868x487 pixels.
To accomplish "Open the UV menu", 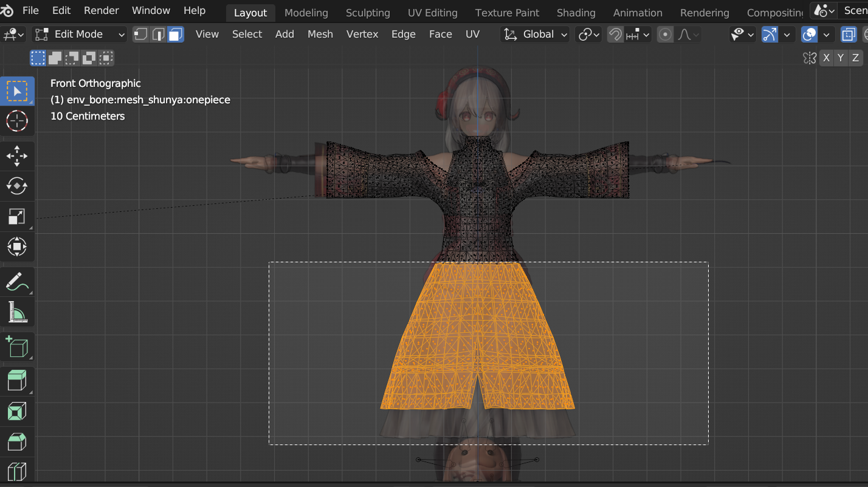I will [x=473, y=35].
